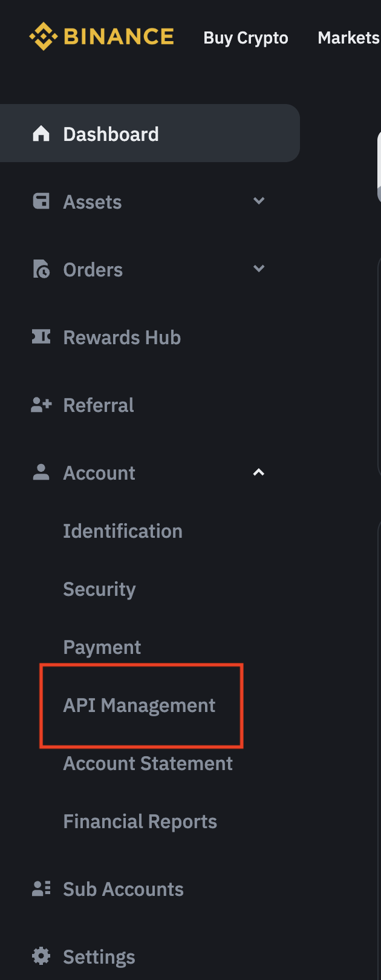
Task: Click the Orders clock-document icon
Action: (x=41, y=269)
